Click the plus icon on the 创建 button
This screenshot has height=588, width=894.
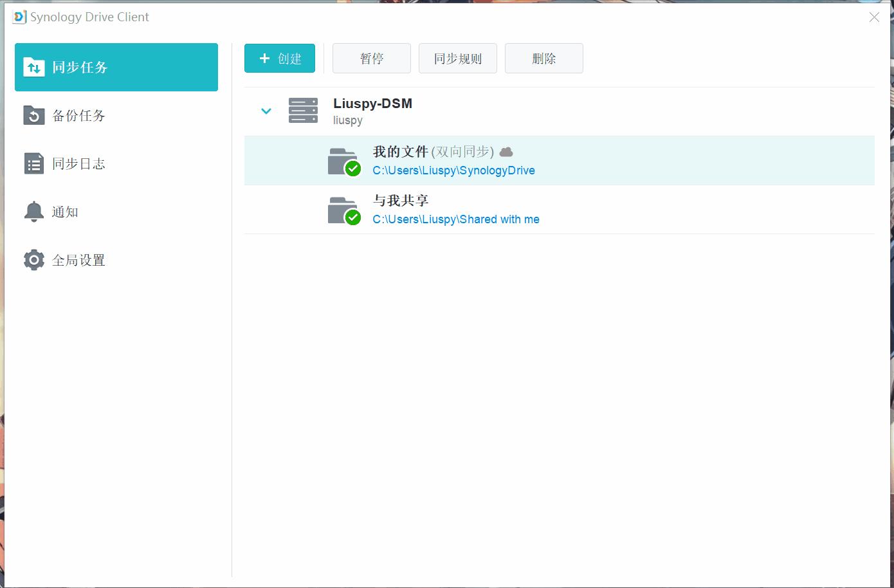[264, 59]
